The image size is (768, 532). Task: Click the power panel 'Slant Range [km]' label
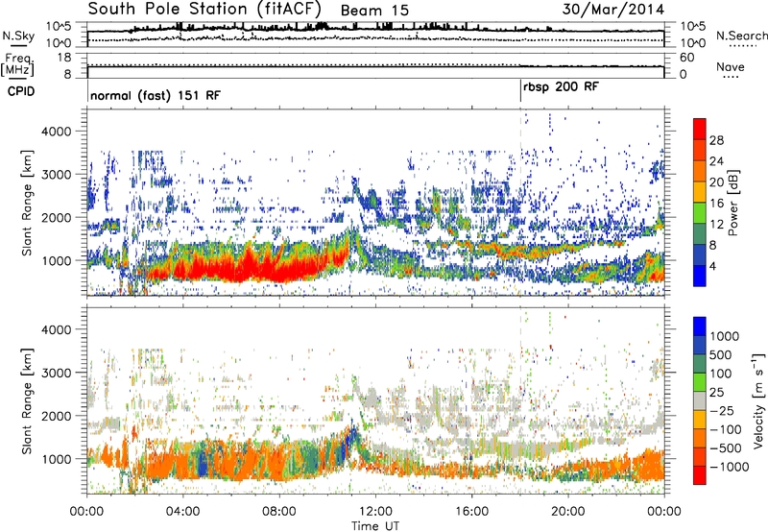[x=27, y=203]
